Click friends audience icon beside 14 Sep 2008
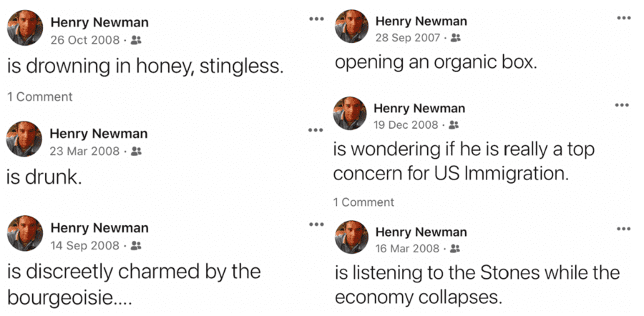644x316 pixels. point(137,245)
